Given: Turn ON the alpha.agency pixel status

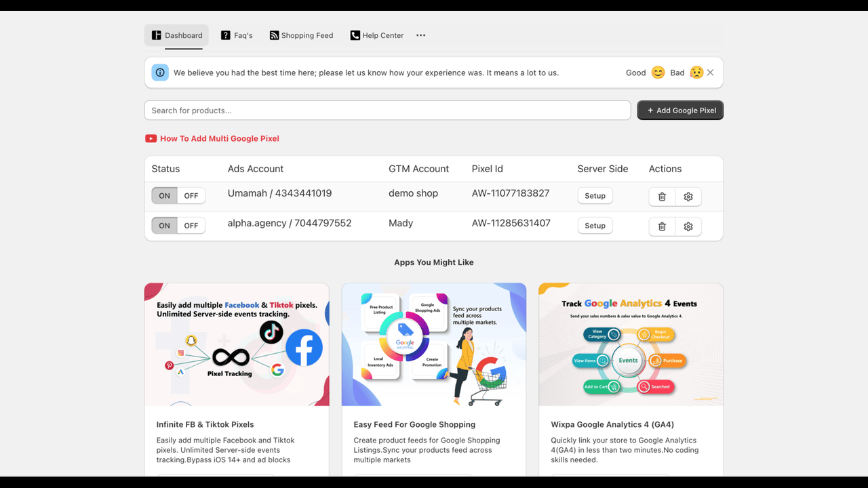Looking at the screenshot, I should click(x=165, y=226).
